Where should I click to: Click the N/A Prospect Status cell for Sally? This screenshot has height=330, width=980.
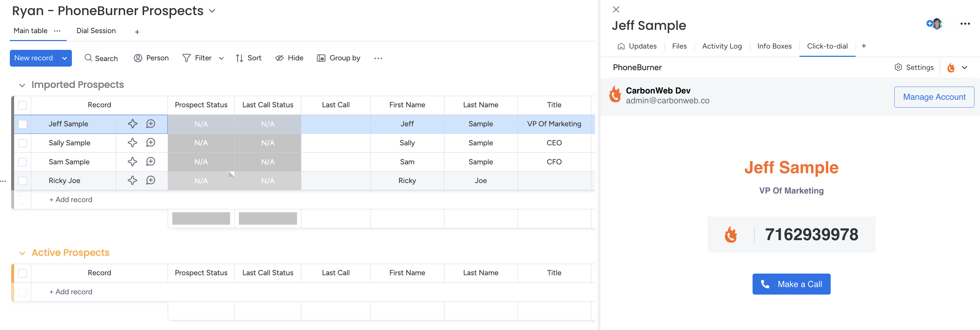(x=201, y=143)
